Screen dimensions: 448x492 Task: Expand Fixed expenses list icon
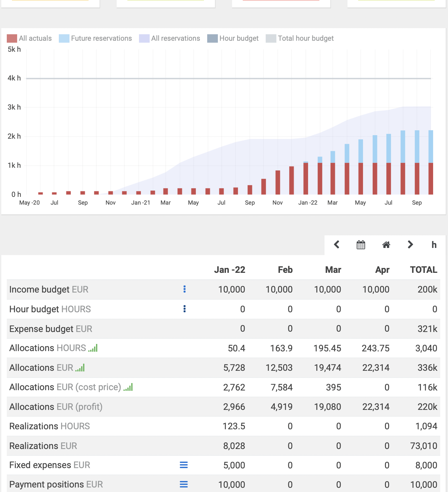[184, 465]
